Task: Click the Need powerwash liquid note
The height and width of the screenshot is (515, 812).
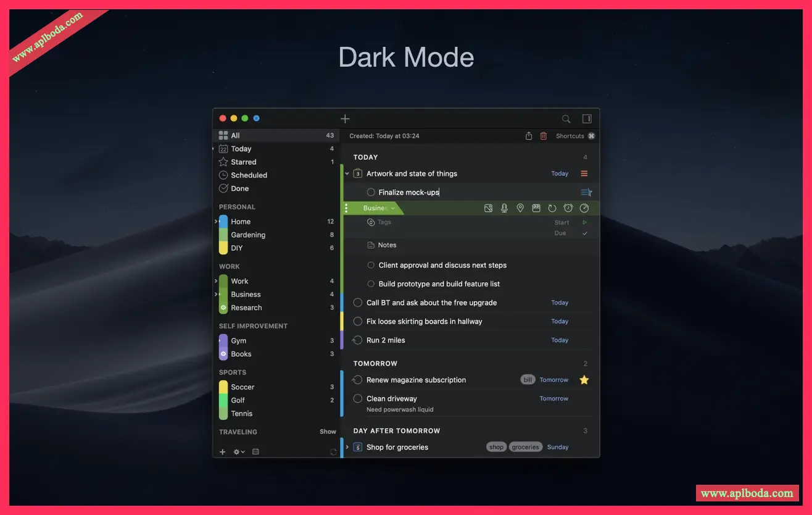Action: tap(400, 409)
